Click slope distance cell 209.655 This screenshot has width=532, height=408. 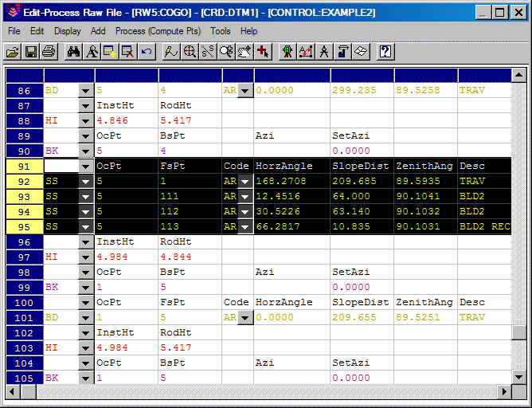tap(362, 317)
